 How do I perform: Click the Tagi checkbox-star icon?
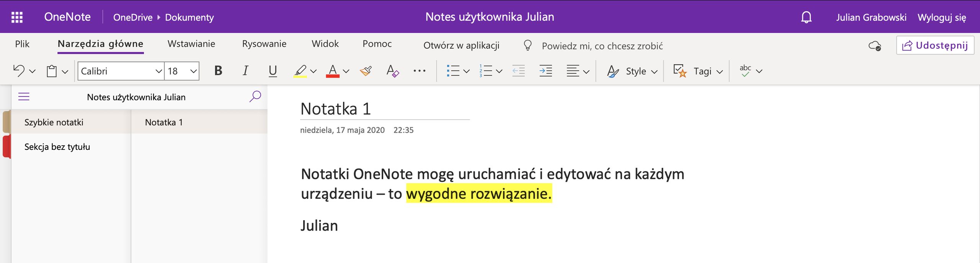pos(680,71)
